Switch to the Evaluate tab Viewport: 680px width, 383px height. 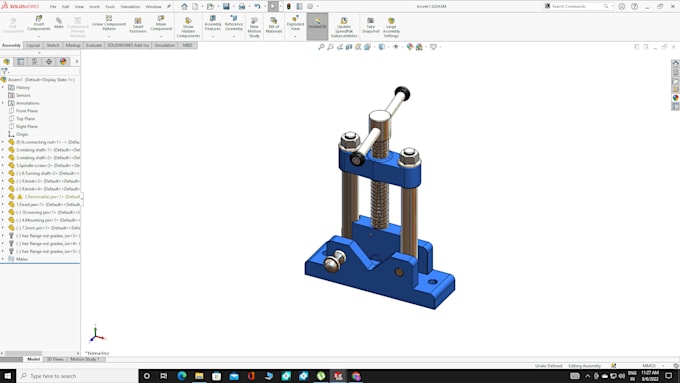(94, 46)
